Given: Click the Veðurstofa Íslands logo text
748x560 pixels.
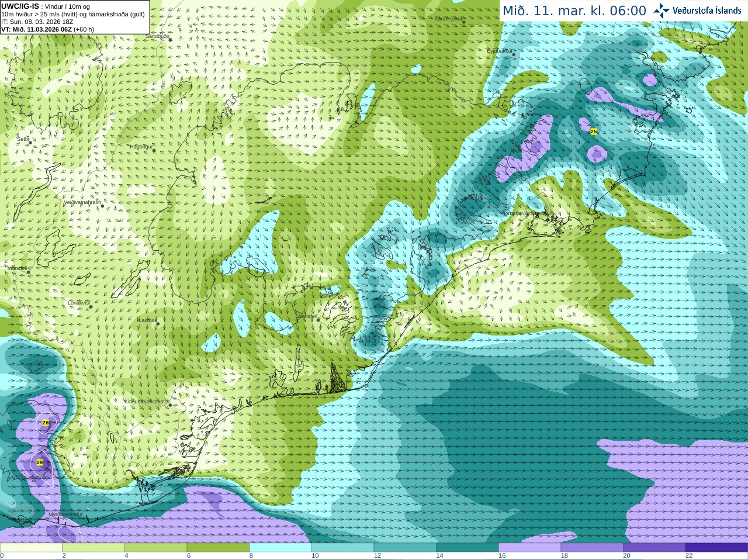Looking at the screenshot, I should pyautogui.click(x=707, y=11).
